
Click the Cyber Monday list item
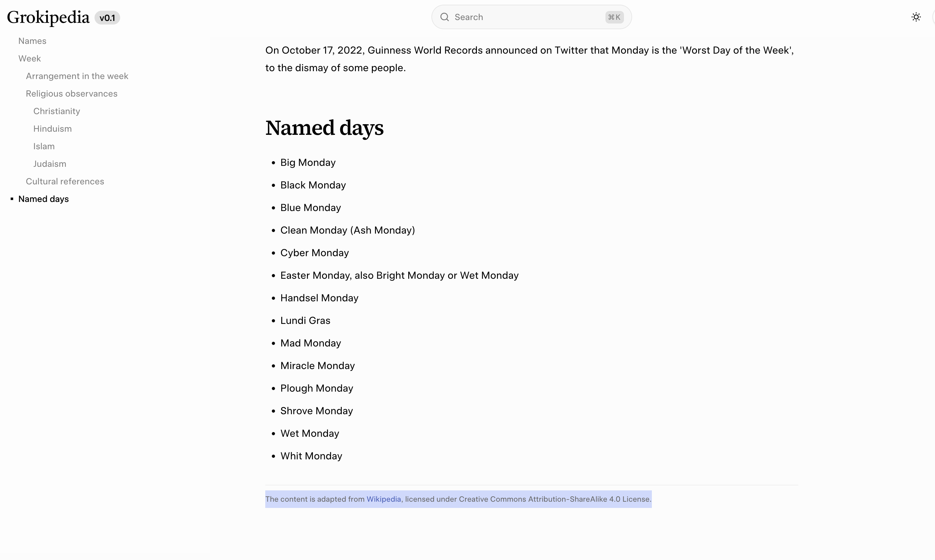point(314,253)
